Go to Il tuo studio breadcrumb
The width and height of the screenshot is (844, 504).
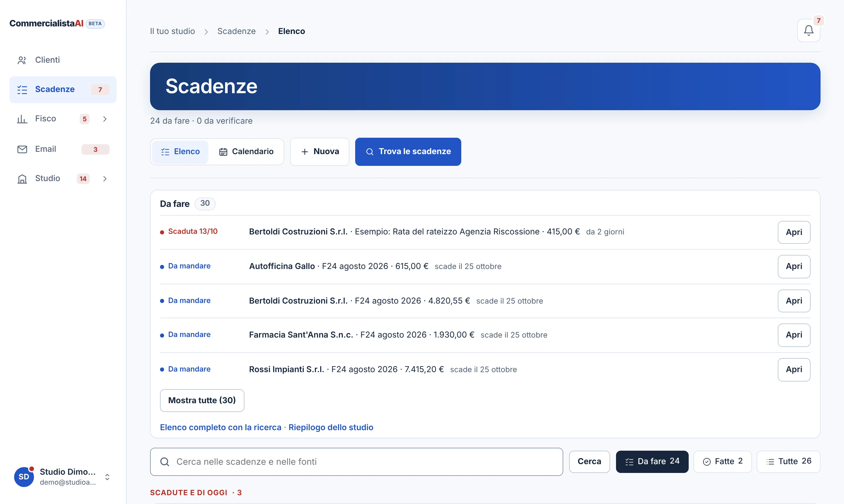point(173,31)
